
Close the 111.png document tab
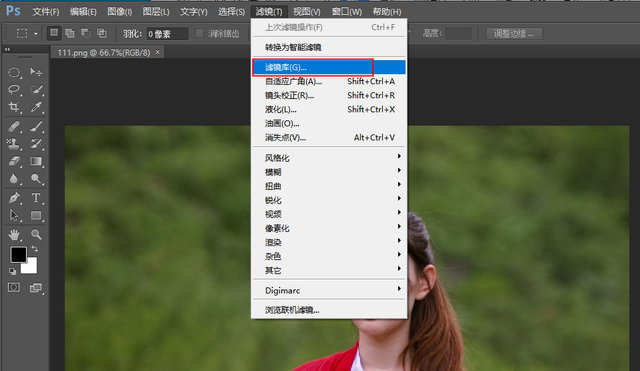tap(158, 52)
